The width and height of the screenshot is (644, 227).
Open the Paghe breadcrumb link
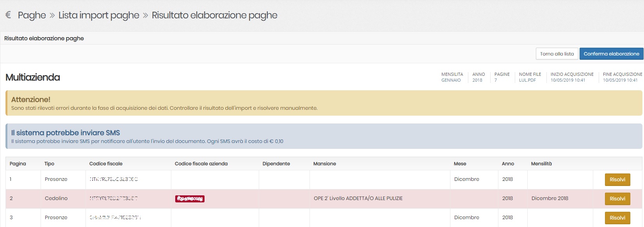[x=32, y=15]
